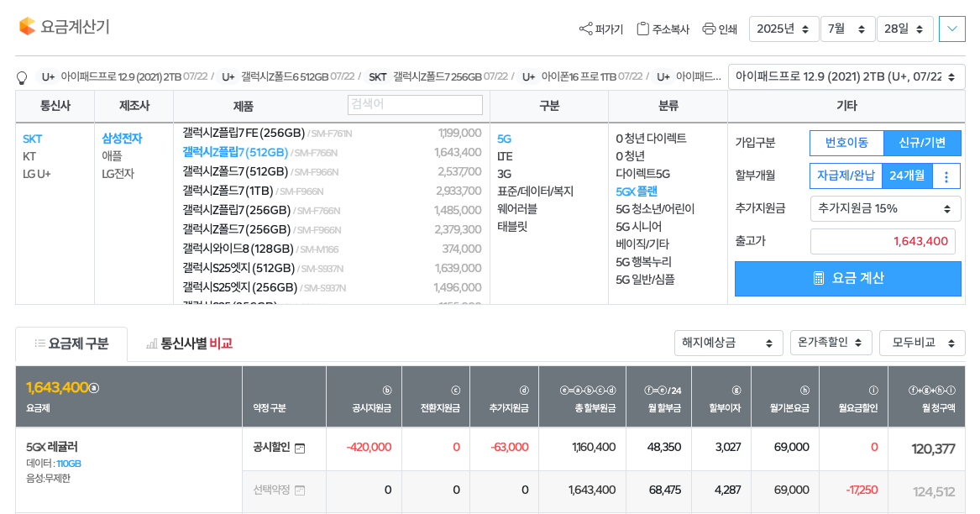Select 삼성전자 manufacturer
This screenshot has width=980, height=514.
point(122,139)
